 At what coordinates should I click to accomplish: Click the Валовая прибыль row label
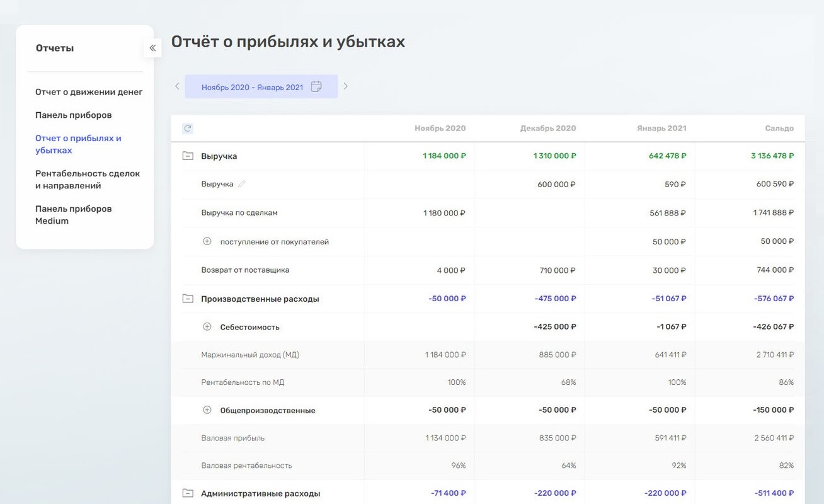[x=233, y=438]
